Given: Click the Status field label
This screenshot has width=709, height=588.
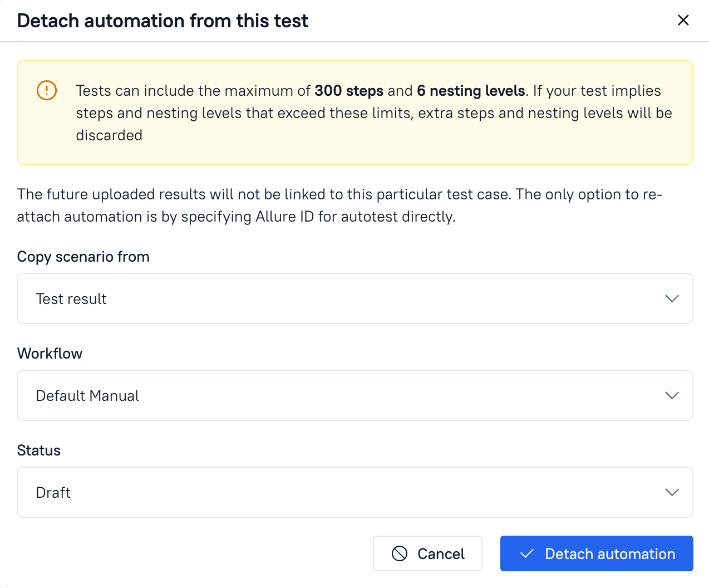Looking at the screenshot, I should click(38, 450).
